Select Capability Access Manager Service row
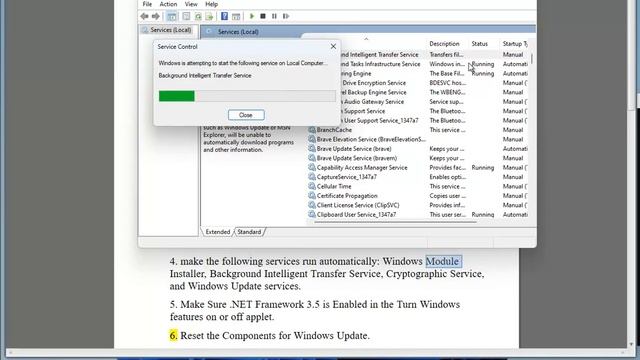640x360 pixels. click(417, 167)
